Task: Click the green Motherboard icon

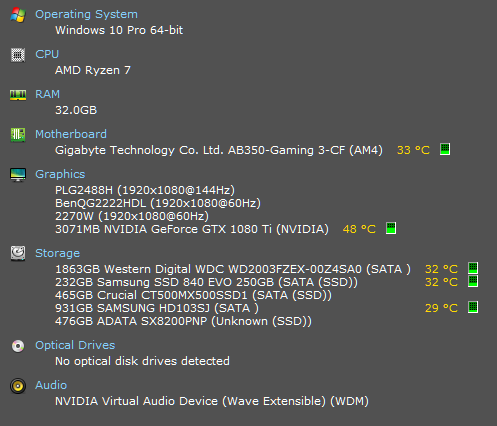Action: point(18,135)
